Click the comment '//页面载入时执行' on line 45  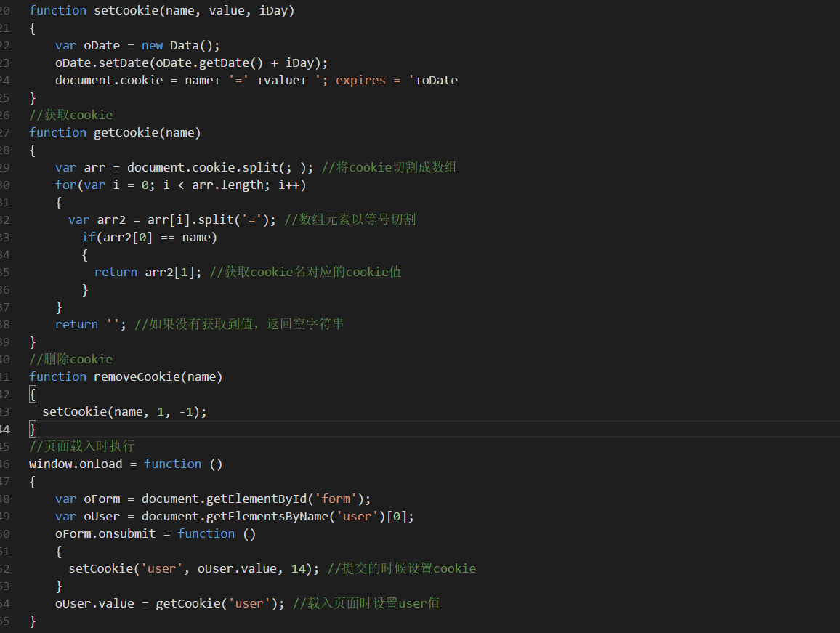(x=80, y=446)
